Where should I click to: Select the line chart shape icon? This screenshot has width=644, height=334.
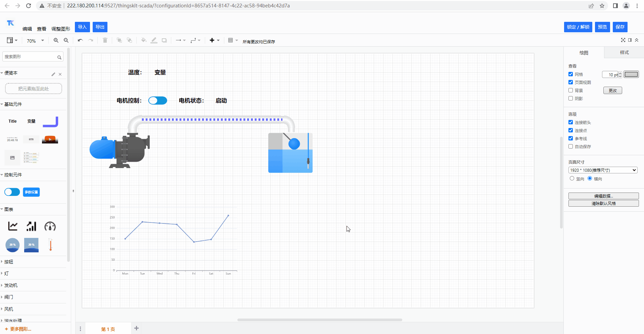tap(13, 226)
